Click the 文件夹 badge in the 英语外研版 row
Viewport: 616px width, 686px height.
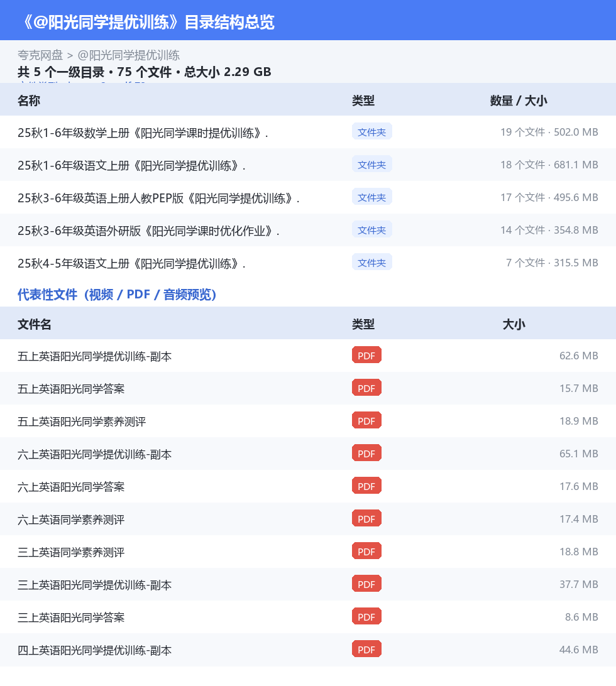pos(371,230)
